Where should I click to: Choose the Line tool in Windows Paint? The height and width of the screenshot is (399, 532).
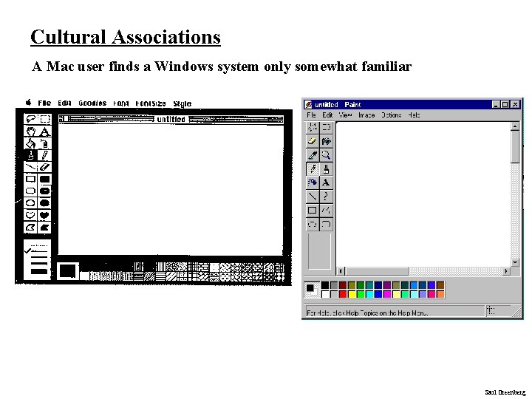pos(312,197)
